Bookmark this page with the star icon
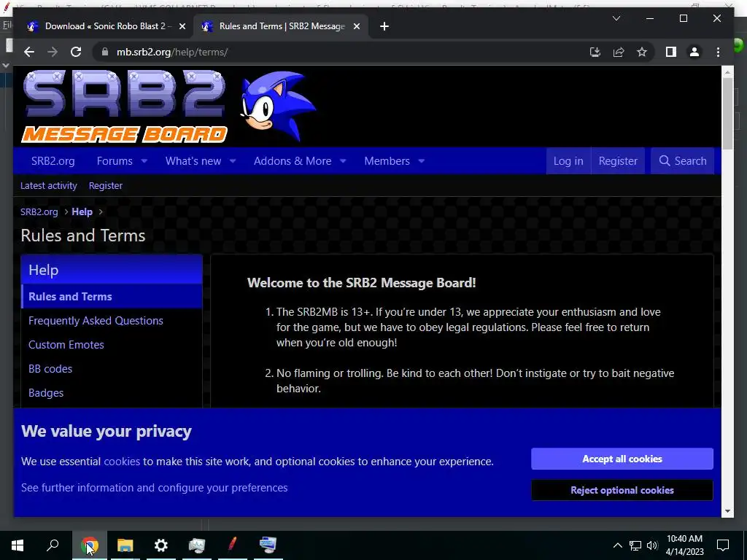This screenshot has height=560, width=747. [x=642, y=52]
